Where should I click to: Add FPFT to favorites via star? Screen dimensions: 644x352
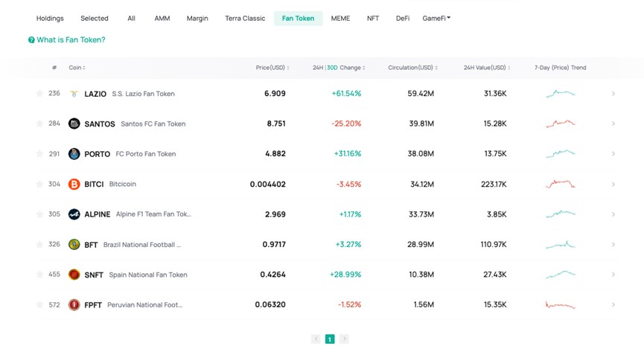click(x=39, y=304)
